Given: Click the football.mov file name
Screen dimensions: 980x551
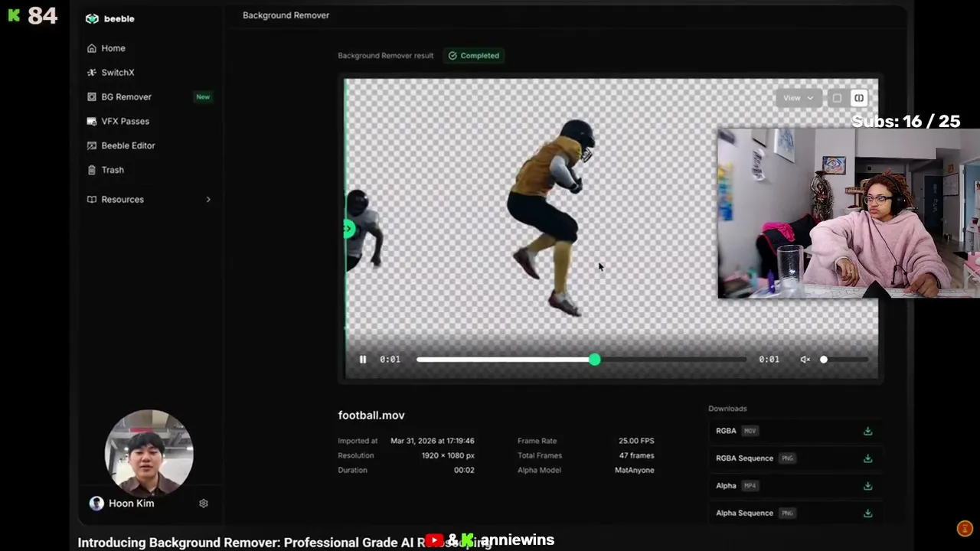Looking at the screenshot, I should pos(371,416).
